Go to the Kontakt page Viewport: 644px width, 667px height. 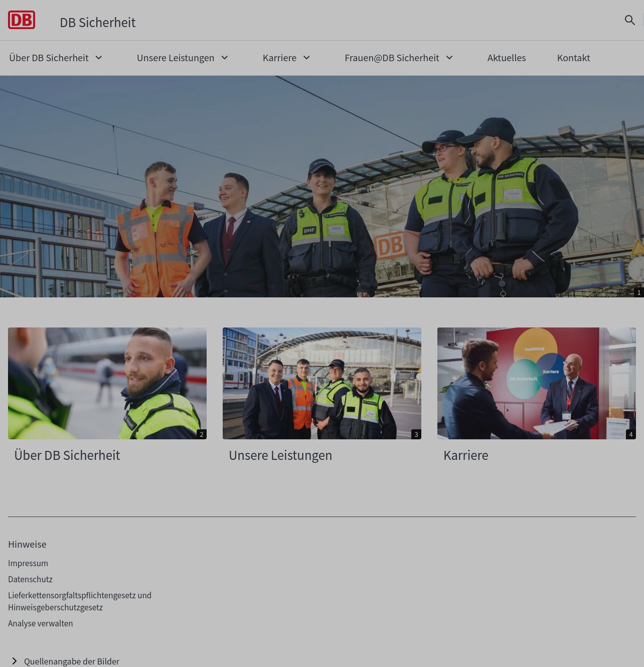click(573, 58)
